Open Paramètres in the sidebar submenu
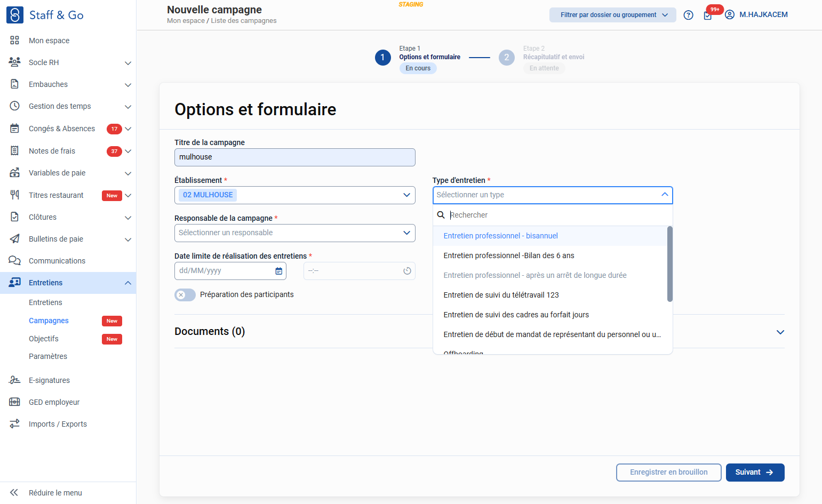822x504 pixels. click(x=48, y=356)
